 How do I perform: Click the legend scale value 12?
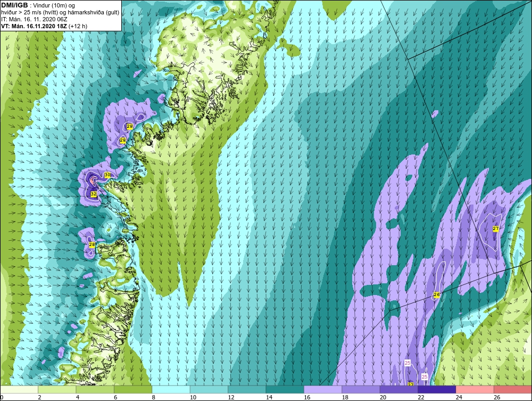coord(231,398)
